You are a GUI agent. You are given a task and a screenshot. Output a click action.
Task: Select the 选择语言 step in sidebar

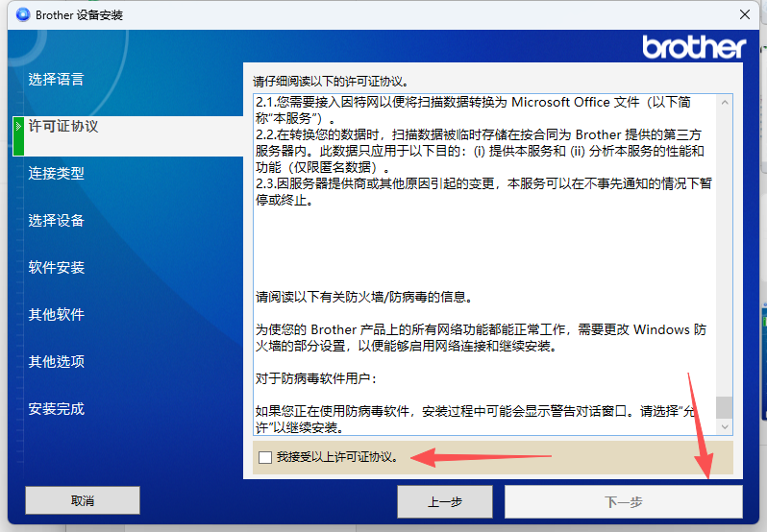pyautogui.click(x=56, y=79)
